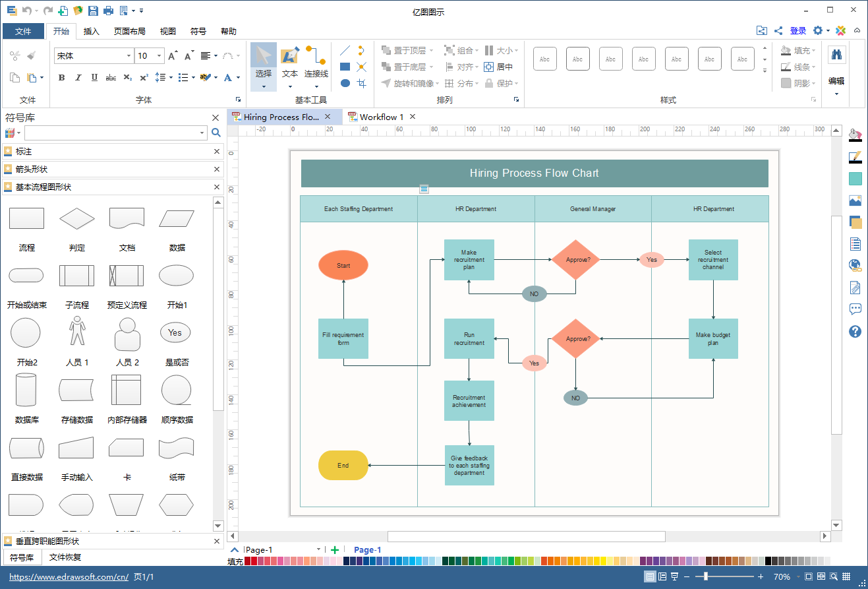The height and width of the screenshot is (589, 868).
Task: Toggle Italic text formatting
Action: pos(78,77)
